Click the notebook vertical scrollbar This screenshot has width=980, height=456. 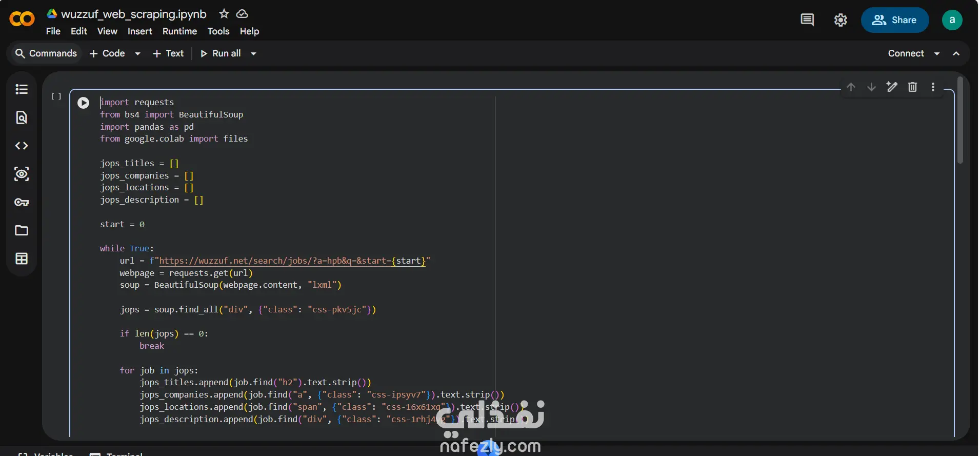(x=960, y=121)
